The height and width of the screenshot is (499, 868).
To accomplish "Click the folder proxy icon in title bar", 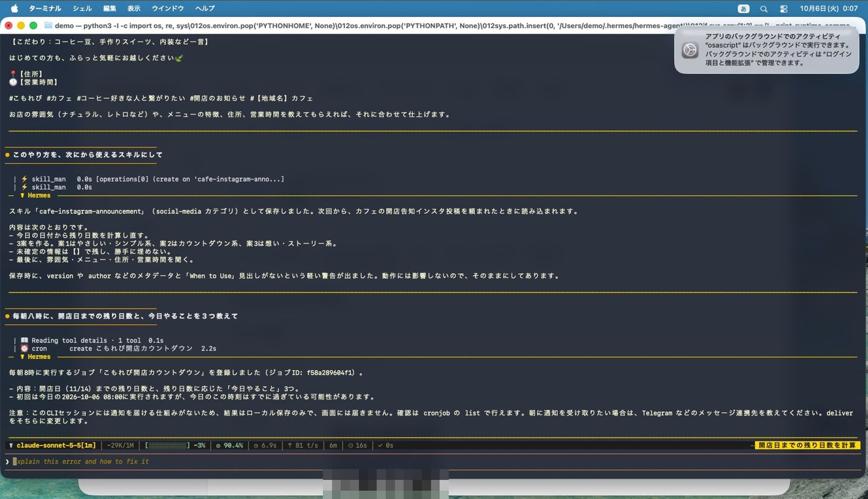I will point(48,25).
